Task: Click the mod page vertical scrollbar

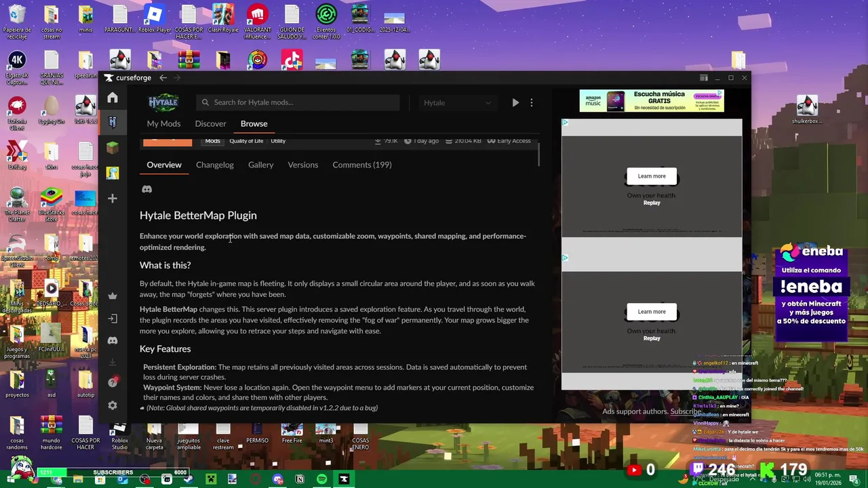Action: pos(538,153)
